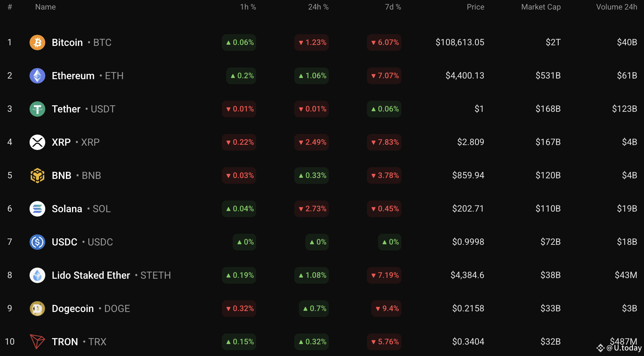The width and height of the screenshot is (644, 356).
Task: Click the Tether green logo icon
Action: (37, 109)
